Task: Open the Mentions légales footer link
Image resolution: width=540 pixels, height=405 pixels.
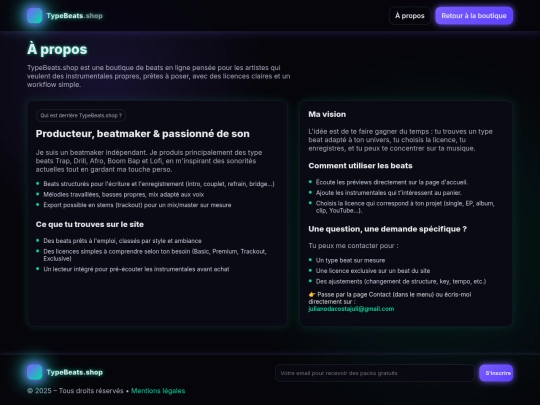Action: tap(158, 391)
